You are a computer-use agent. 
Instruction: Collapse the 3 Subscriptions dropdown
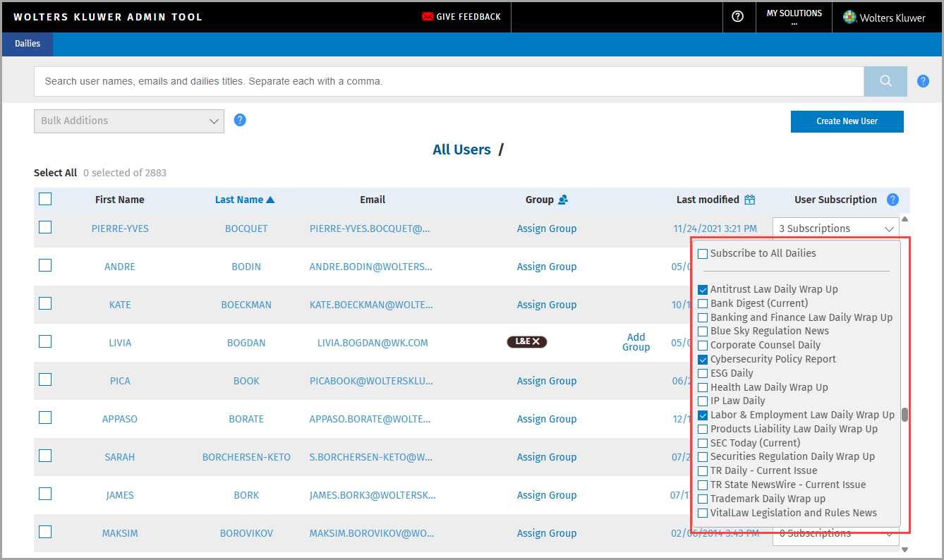(836, 229)
